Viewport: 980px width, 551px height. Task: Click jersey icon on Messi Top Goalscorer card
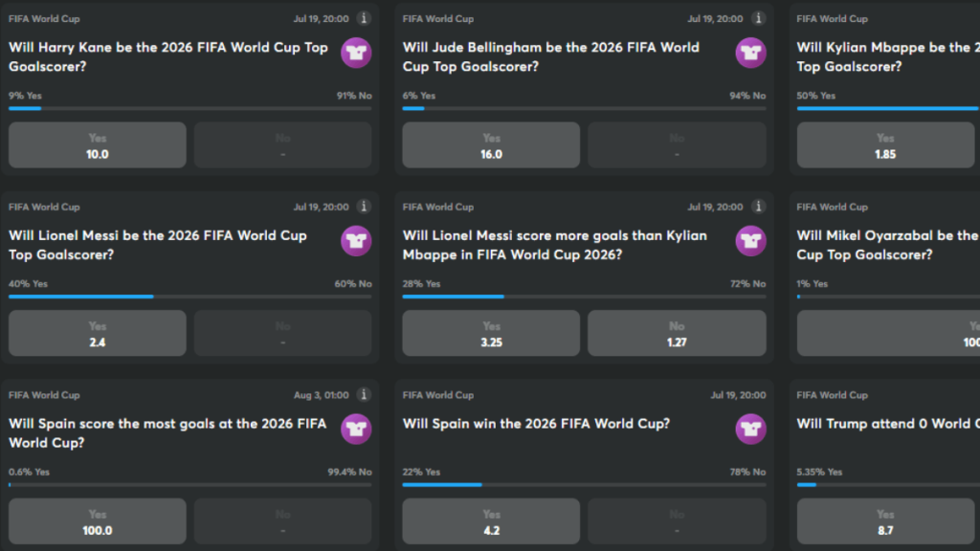pyautogui.click(x=356, y=241)
